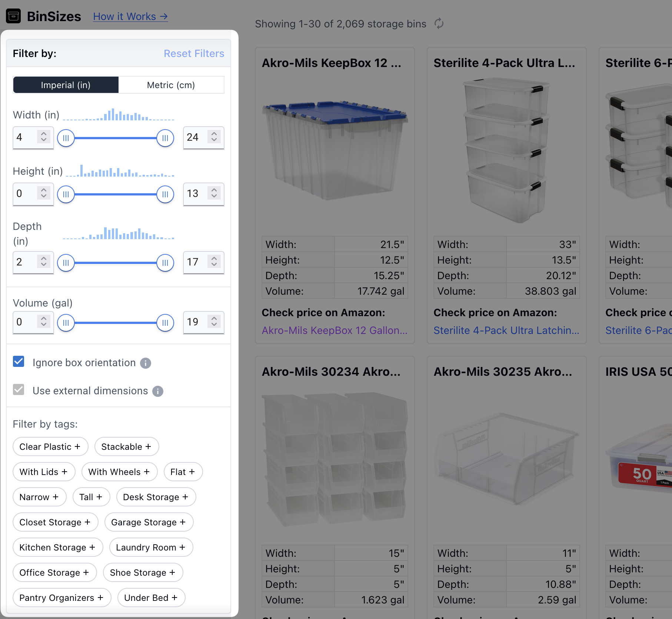This screenshot has width=672, height=619.
Task: Click info icon beside Ignore box orientation
Action: pyautogui.click(x=146, y=363)
